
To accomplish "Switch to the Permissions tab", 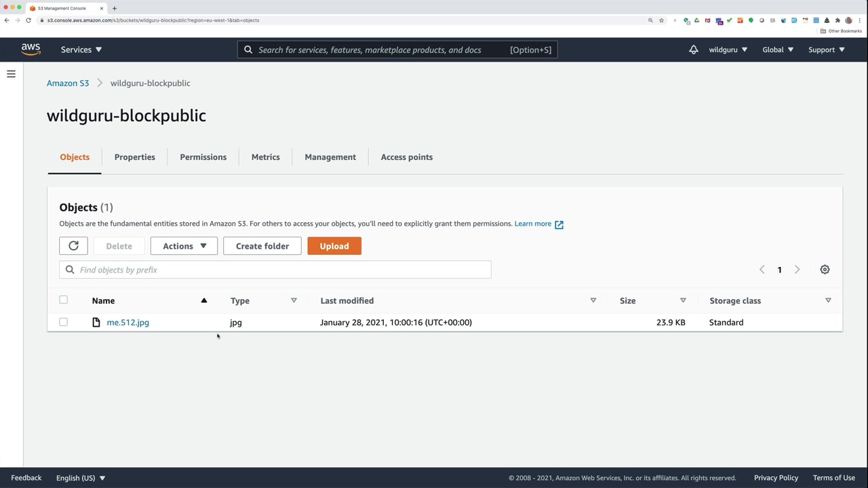I will (203, 157).
